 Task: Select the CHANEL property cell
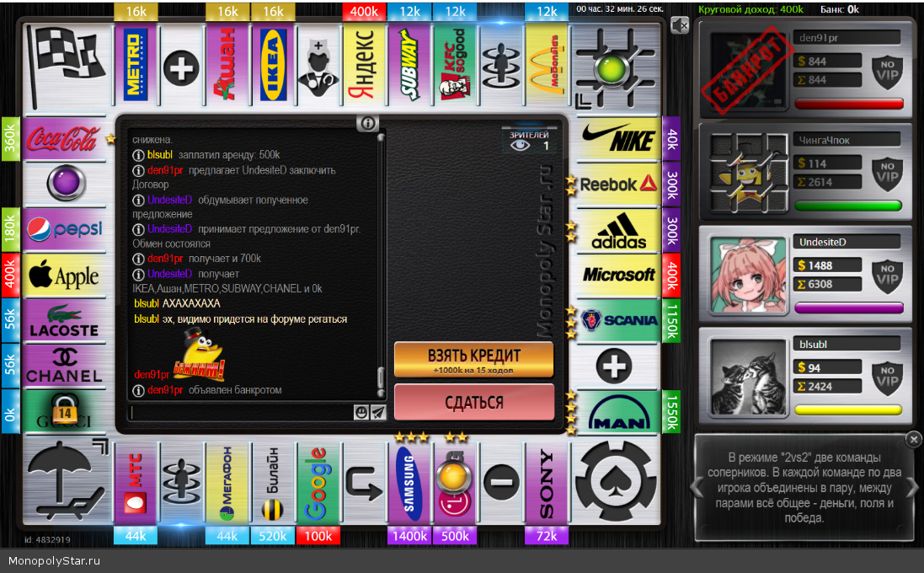click(65, 366)
